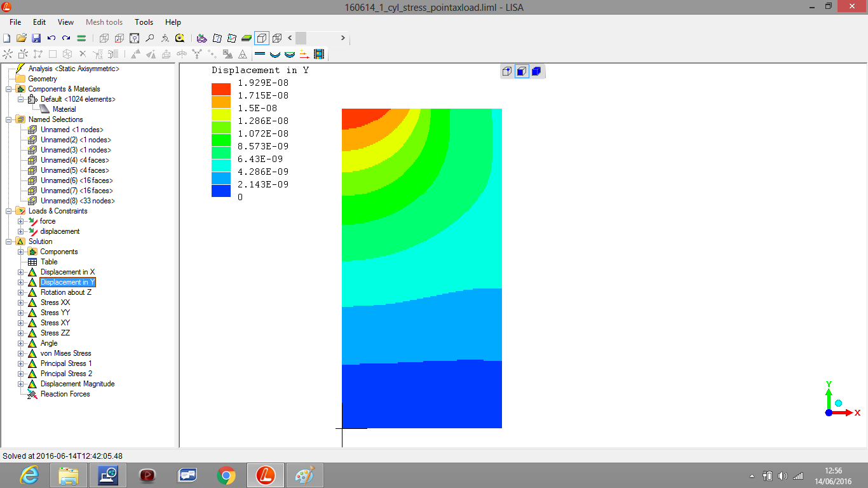Click the fit-to-window view icon

click(x=134, y=38)
